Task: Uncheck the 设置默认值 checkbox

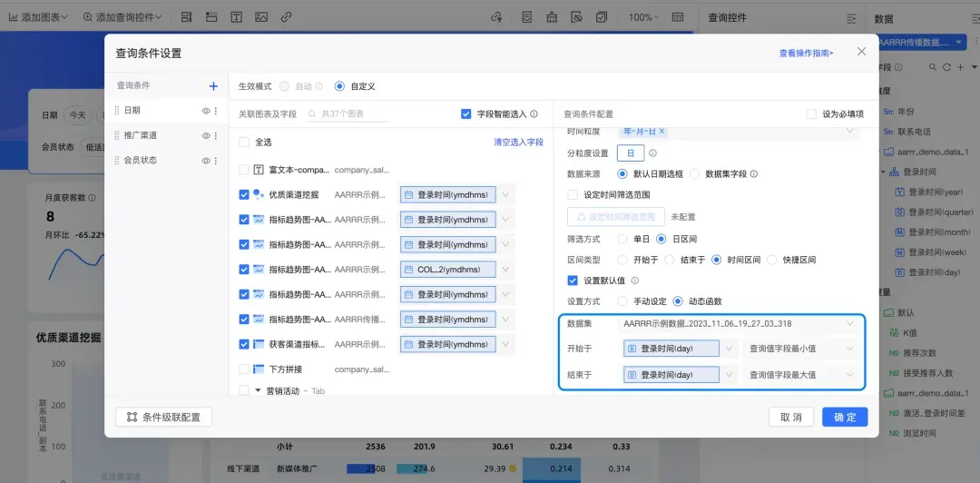Action: tap(573, 281)
